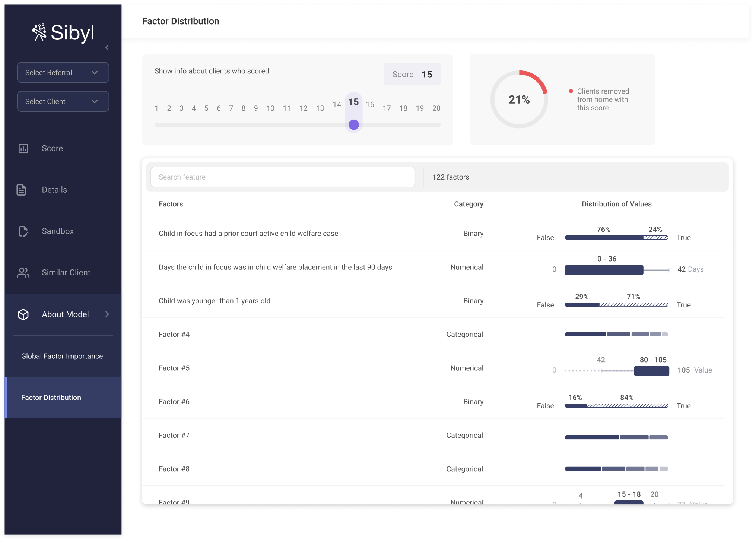Open Global Factor Importance
Screen dimensions: 756x541
click(62, 356)
